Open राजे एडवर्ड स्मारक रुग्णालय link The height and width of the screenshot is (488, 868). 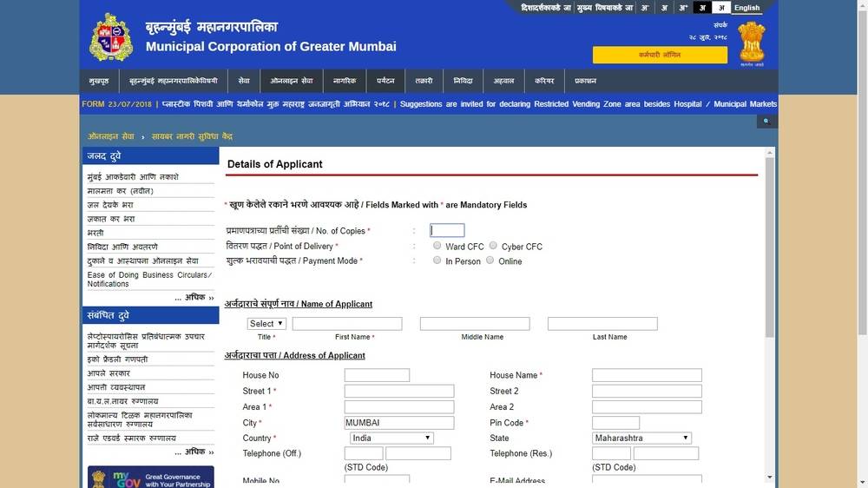tap(132, 439)
